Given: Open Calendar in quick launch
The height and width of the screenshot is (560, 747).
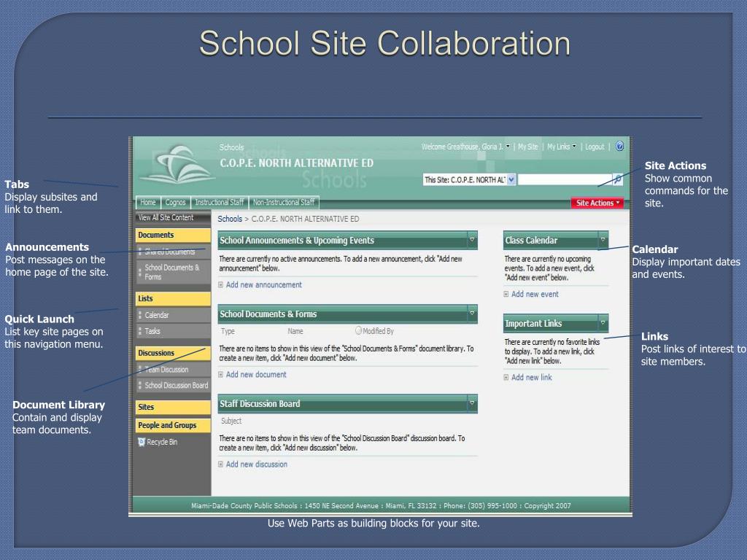Looking at the screenshot, I should (157, 315).
